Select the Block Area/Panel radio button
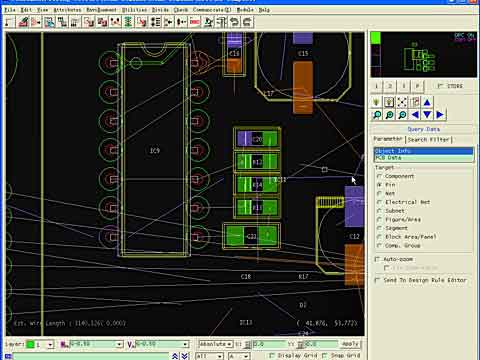This screenshot has width=480, height=360. [379, 237]
